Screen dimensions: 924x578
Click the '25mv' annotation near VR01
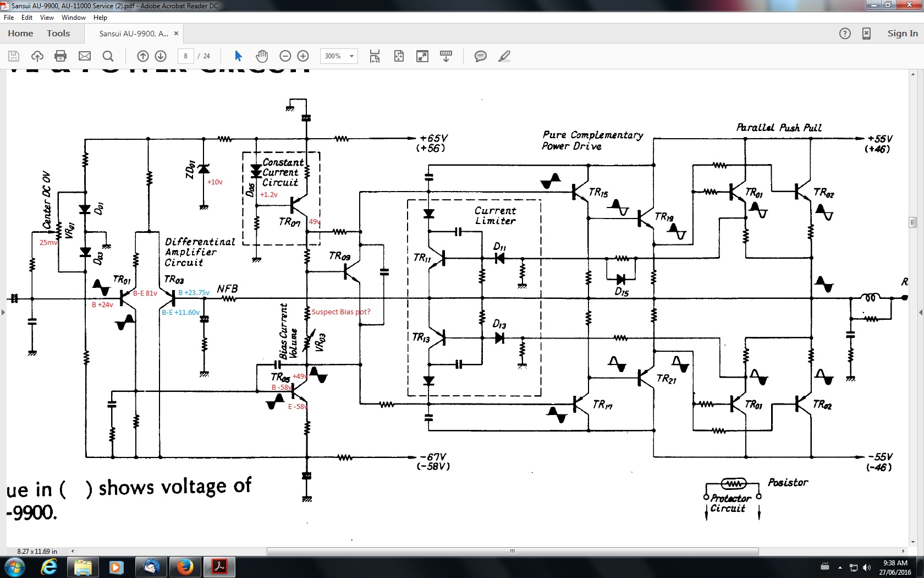48,243
